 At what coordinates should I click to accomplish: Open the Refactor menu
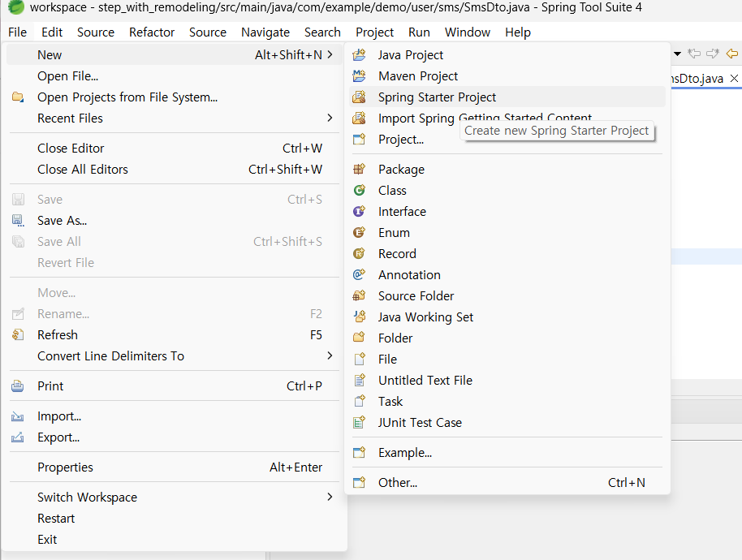coord(152,32)
